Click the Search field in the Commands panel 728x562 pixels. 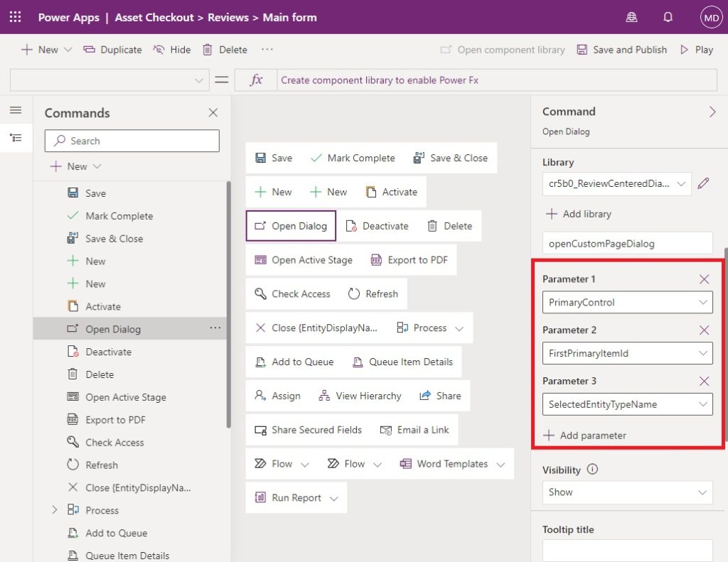coord(132,141)
